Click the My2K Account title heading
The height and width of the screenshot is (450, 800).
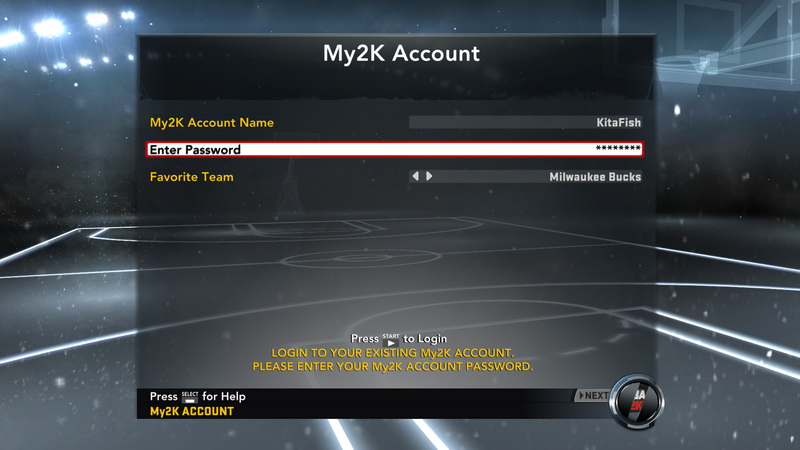pos(401,53)
